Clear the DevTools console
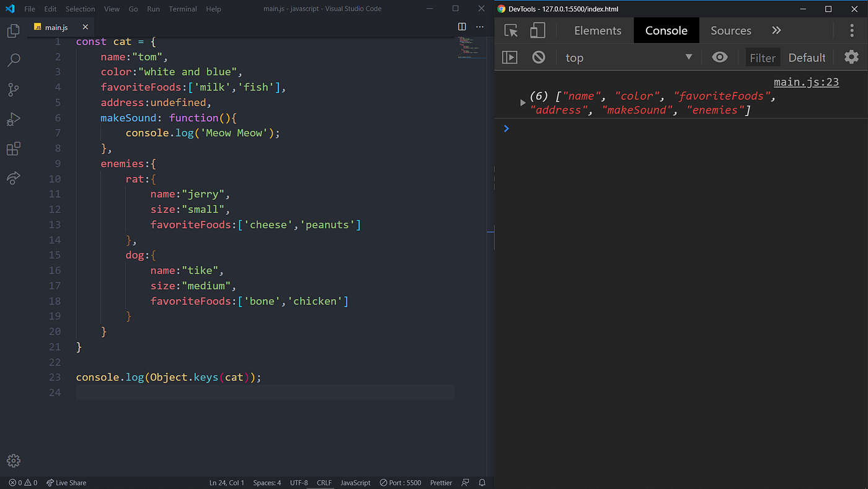The width and height of the screenshot is (868, 489). tap(538, 56)
